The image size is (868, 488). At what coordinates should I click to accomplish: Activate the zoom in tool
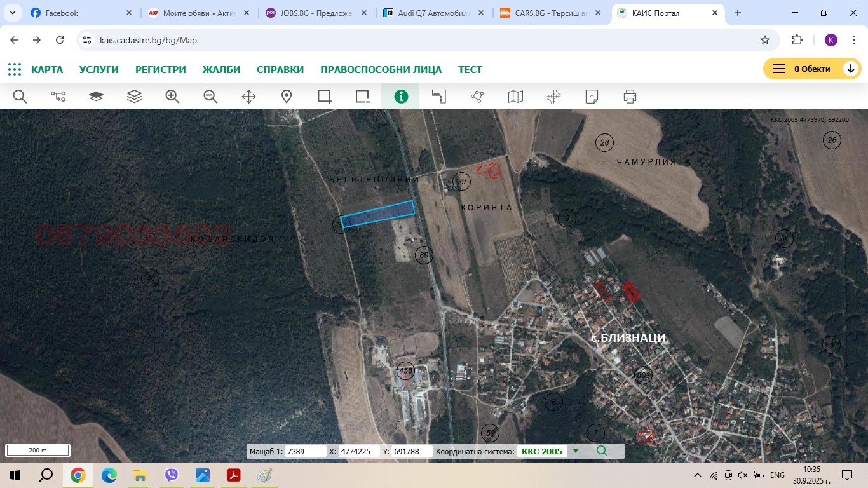(x=172, y=96)
